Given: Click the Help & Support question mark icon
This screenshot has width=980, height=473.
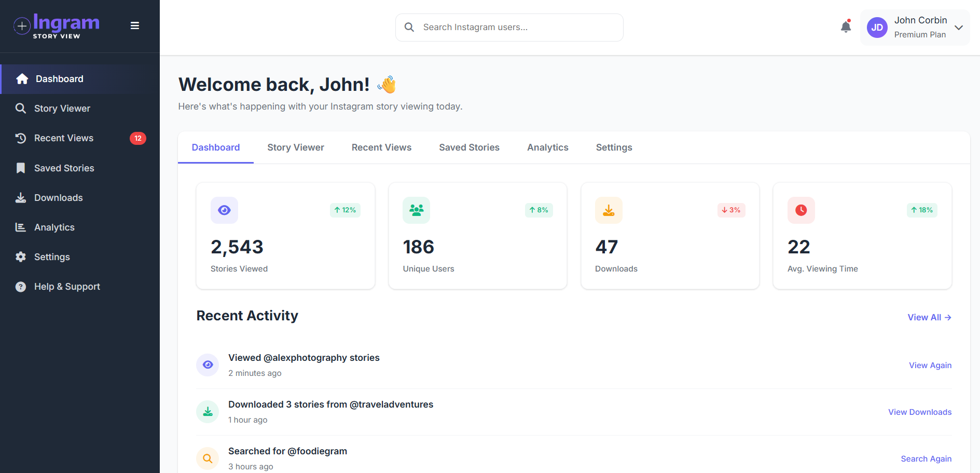Looking at the screenshot, I should tap(20, 286).
